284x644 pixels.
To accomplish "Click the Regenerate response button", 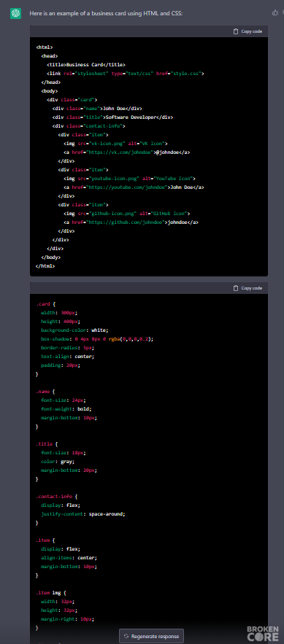I will (151, 636).
